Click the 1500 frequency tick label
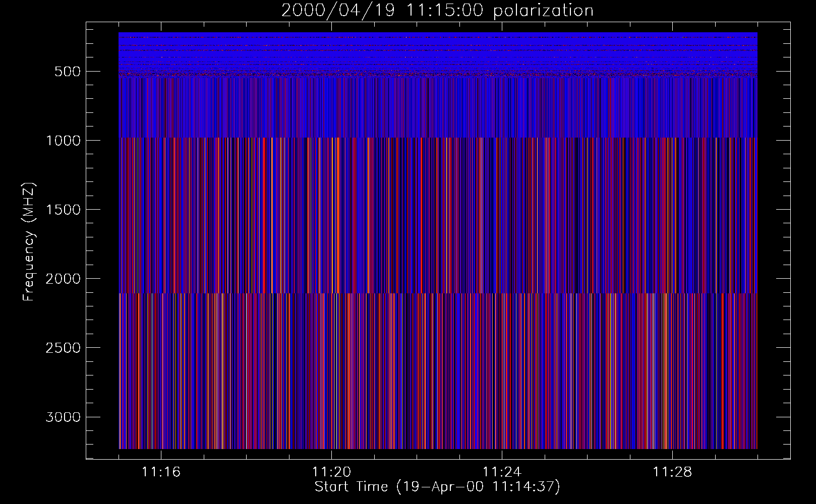The width and height of the screenshot is (816, 504). (63, 210)
